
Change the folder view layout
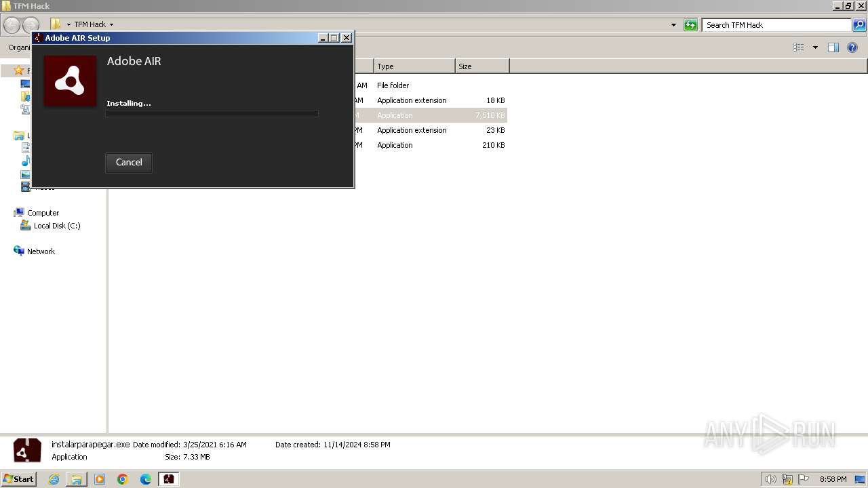pos(799,47)
